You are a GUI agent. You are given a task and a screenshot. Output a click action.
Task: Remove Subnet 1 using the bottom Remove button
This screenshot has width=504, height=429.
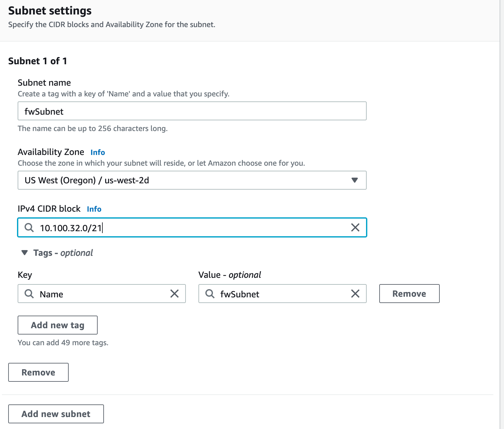point(38,372)
